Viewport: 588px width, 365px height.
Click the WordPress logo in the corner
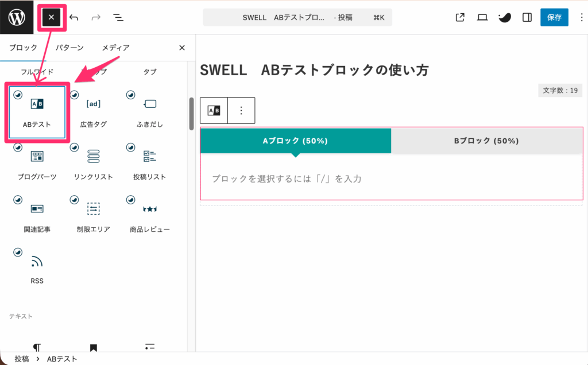tap(16, 17)
